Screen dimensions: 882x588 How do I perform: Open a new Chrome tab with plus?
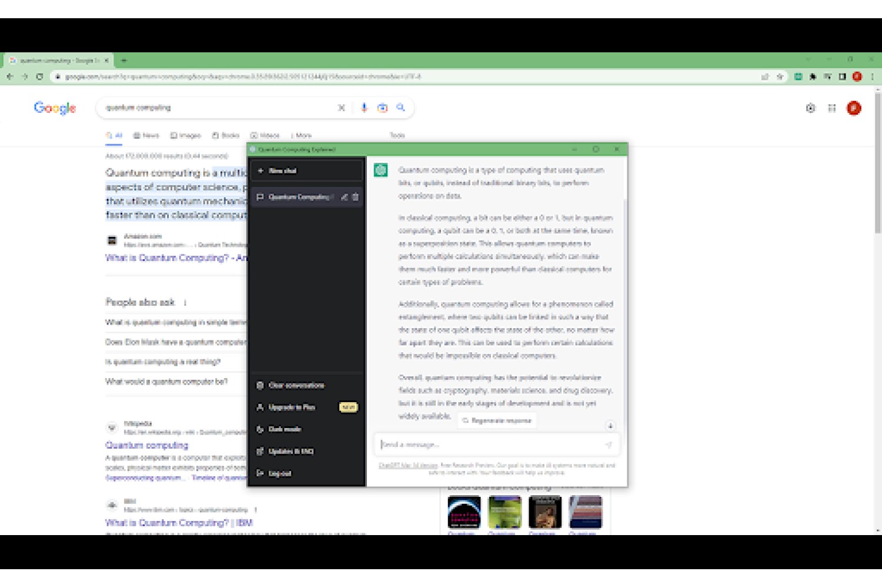(x=124, y=60)
